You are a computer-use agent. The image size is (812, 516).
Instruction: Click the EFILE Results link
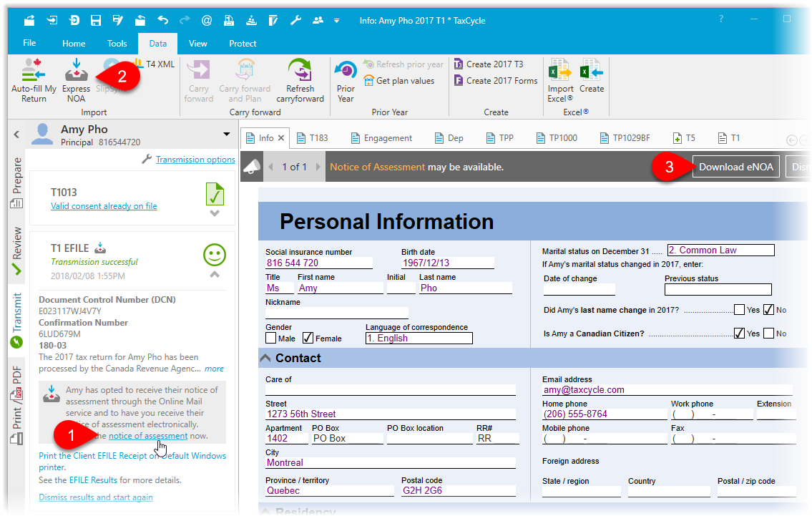[x=93, y=480]
